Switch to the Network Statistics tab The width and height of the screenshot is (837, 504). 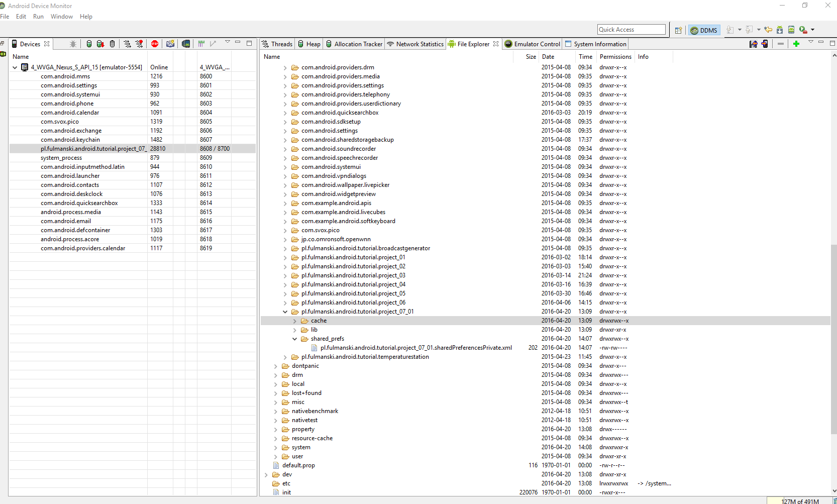tap(415, 44)
